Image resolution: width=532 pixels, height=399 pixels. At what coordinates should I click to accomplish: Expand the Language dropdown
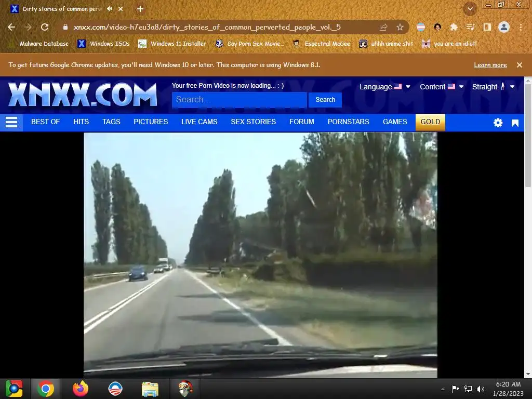click(385, 87)
